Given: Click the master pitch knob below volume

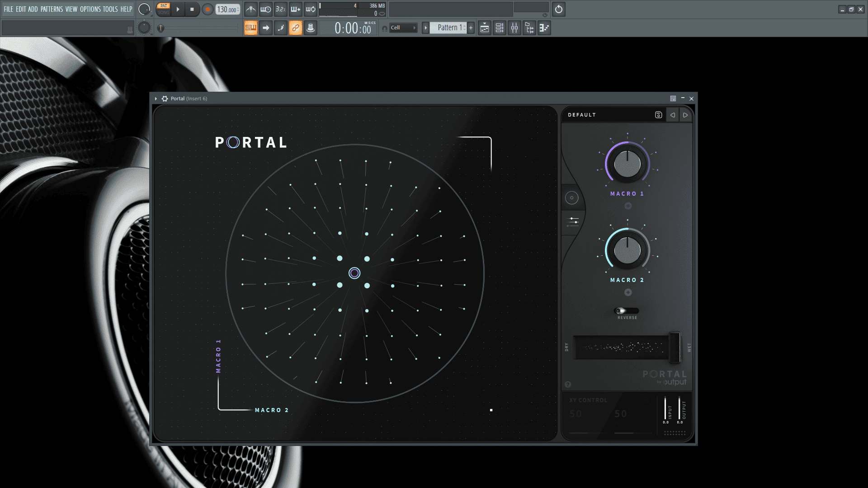Looking at the screenshot, I should pos(144,28).
